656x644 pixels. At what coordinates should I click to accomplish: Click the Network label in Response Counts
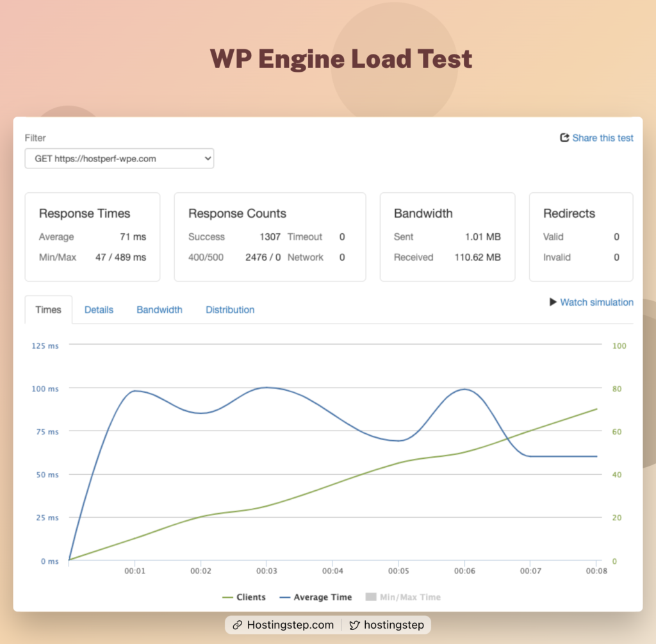(305, 258)
